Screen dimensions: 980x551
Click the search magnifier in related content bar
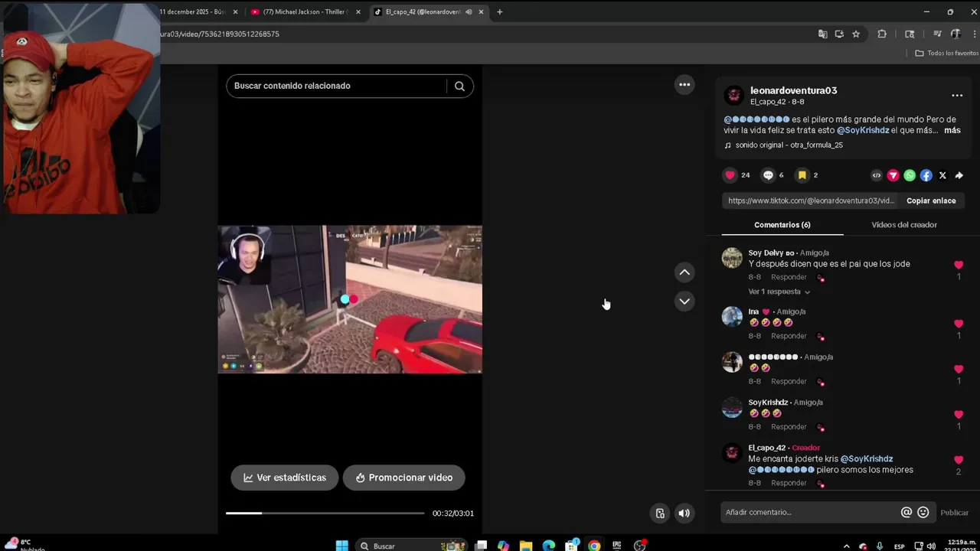[459, 86]
